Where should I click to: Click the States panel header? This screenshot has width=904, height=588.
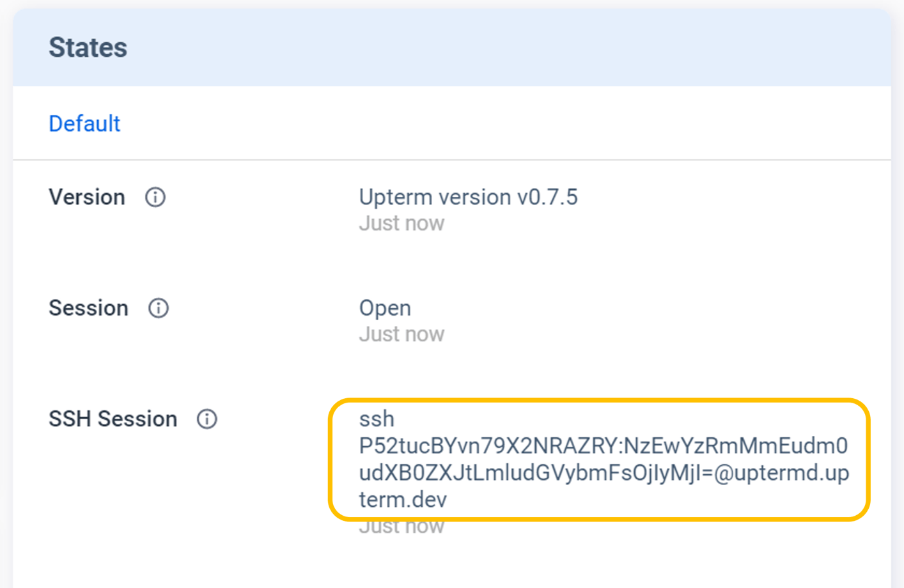pos(88,47)
